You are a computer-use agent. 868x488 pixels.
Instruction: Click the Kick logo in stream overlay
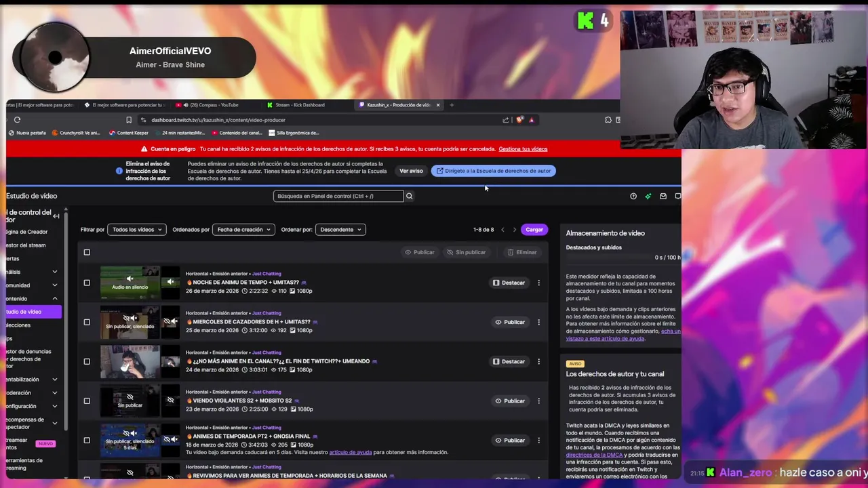[x=585, y=21]
